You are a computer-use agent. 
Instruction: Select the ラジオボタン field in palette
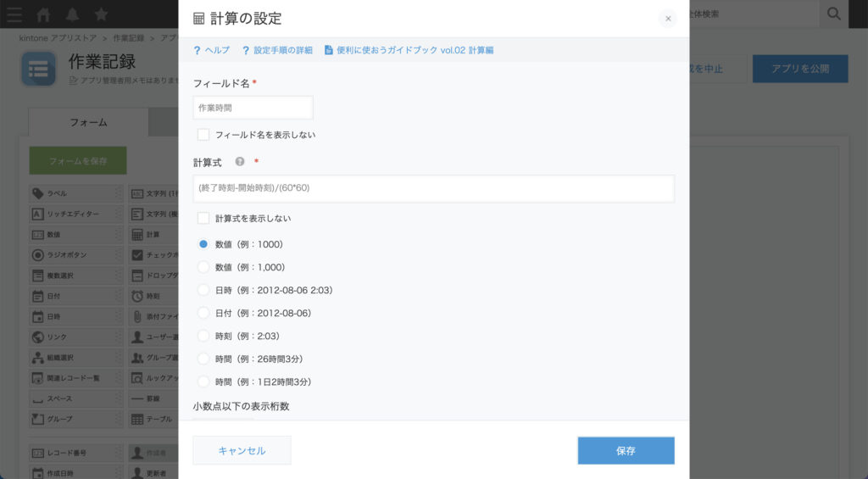(x=76, y=254)
